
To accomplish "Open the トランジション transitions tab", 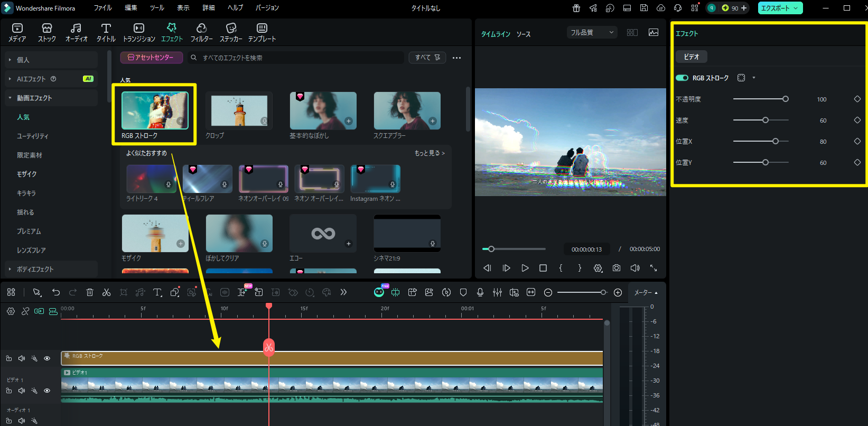I will click(139, 32).
